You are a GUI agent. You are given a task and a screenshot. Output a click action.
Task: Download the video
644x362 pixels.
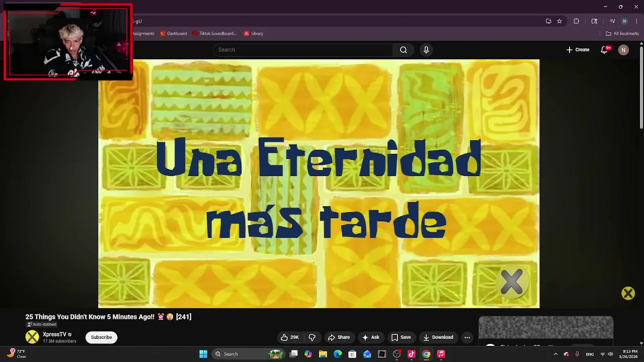pyautogui.click(x=438, y=337)
